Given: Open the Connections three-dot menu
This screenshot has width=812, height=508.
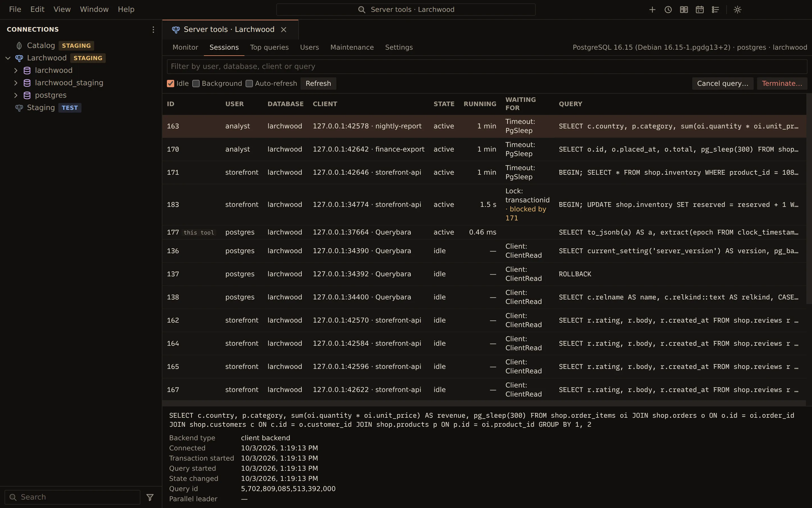Looking at the screenshot, I should pyautogui.click(x=153, y=30).
